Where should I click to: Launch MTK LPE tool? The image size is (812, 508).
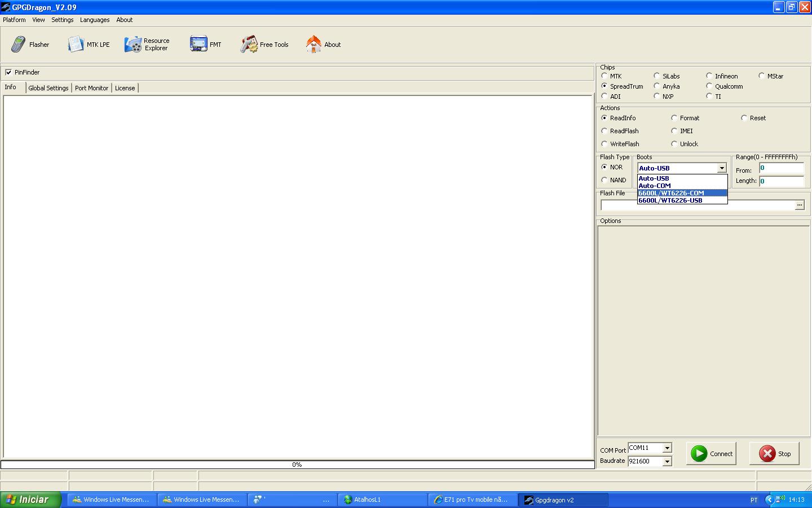pos(89,45)
